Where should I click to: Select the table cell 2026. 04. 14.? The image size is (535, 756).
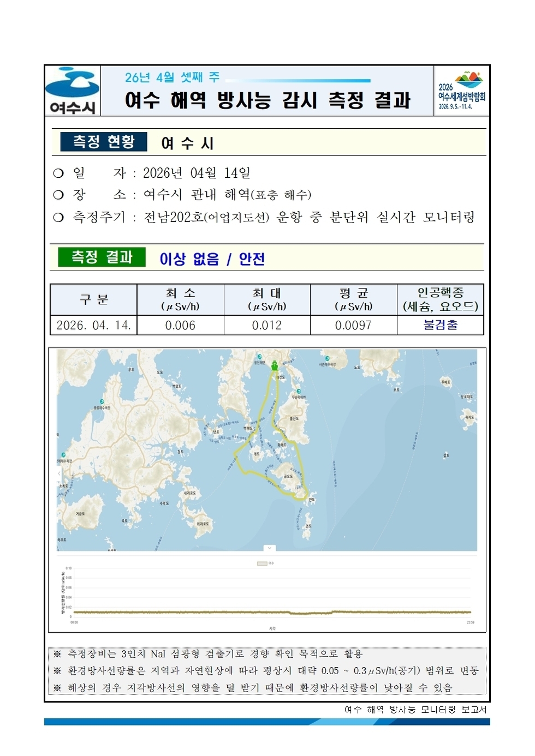click(x=94, y=325)
